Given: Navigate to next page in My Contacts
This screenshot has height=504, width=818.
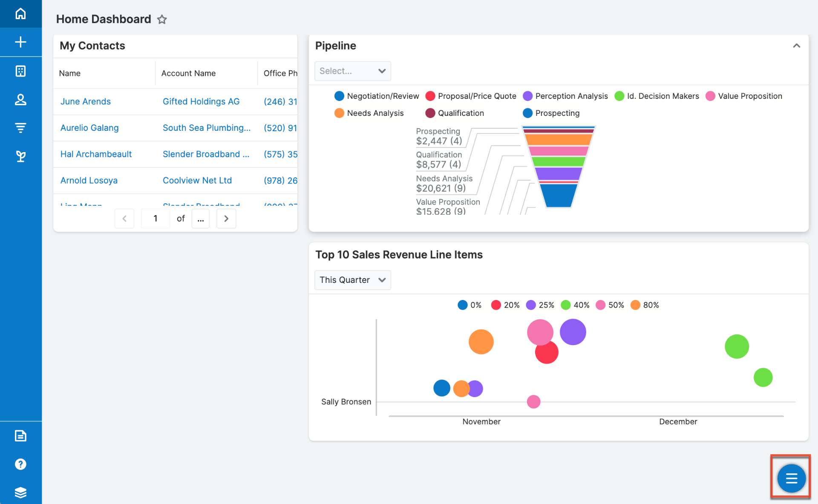Looking at the screenshot, I should (x=226, y=219).
